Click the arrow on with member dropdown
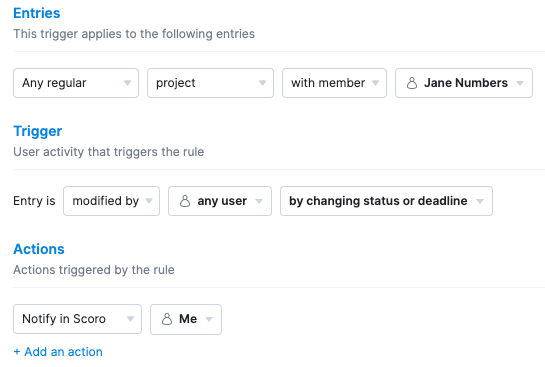Viewport: 545px width, 367px height. (375, 83)
